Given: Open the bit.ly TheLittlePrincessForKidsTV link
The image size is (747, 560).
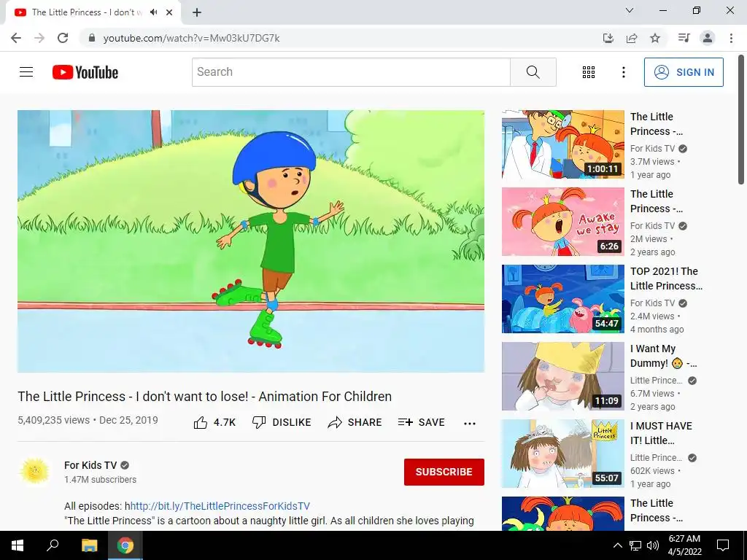Looking at the screenshot, I should [x=220, y=506].
